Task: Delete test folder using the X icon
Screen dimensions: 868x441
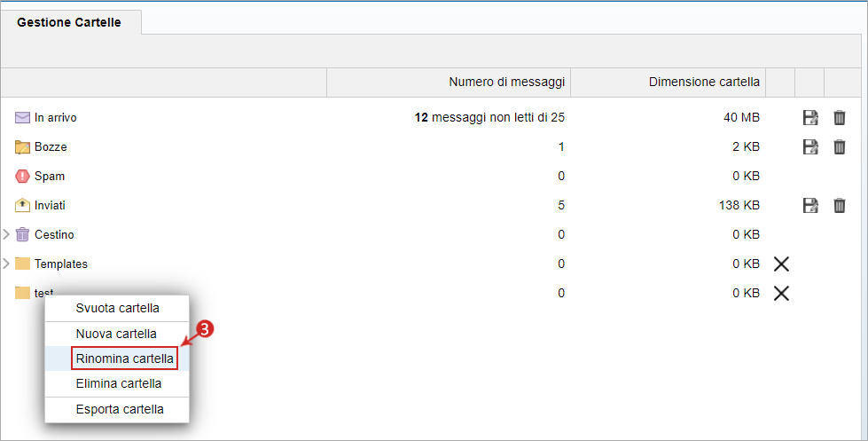Action: [x=781, y=293]
